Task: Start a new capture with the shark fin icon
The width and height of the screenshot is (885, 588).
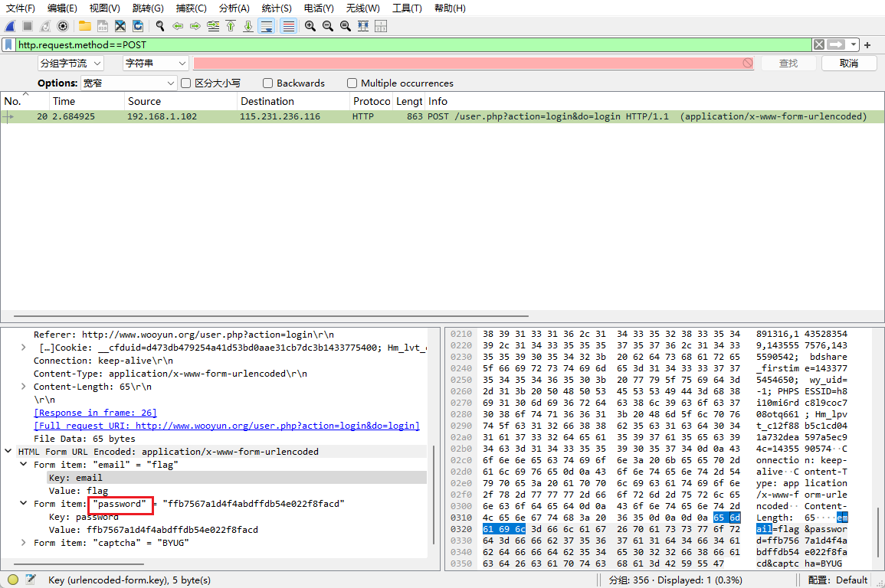Action: click(x=9, y=25)
